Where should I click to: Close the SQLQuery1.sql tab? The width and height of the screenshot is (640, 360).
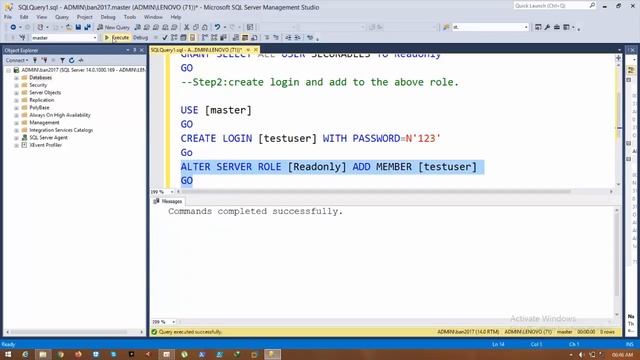pyautogui.click(x=256, y=50)
